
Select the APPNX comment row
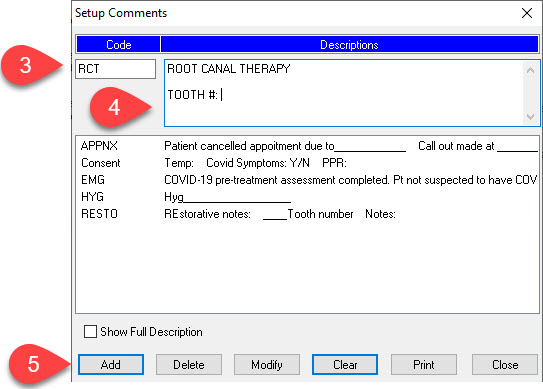point(307,146)
